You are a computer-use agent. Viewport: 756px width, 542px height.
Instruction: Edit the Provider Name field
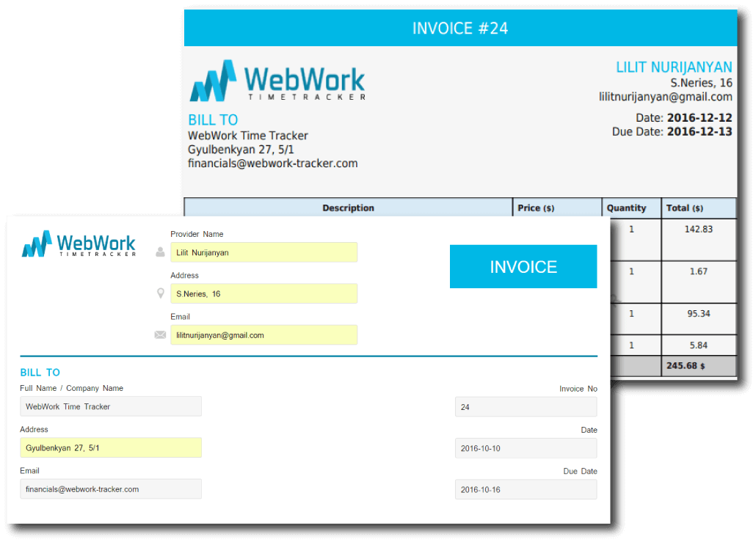coord(263,252)
